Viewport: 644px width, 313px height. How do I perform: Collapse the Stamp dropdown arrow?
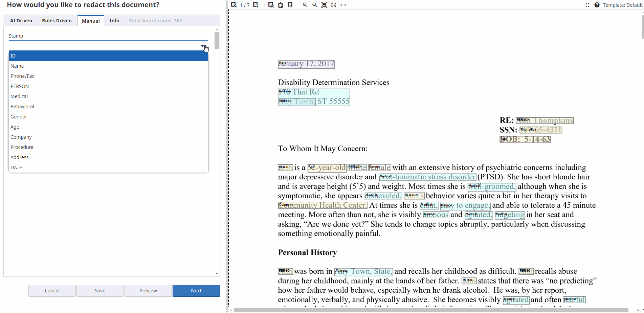tap(202, 46)
